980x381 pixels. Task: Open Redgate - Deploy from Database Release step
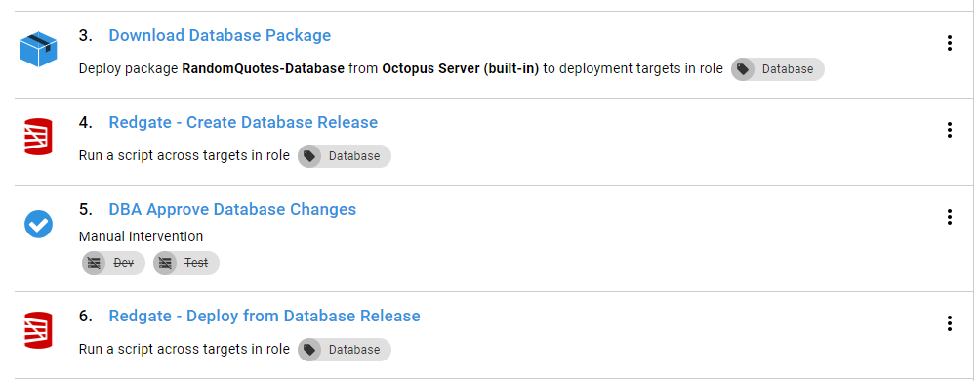tap(265, 316)
